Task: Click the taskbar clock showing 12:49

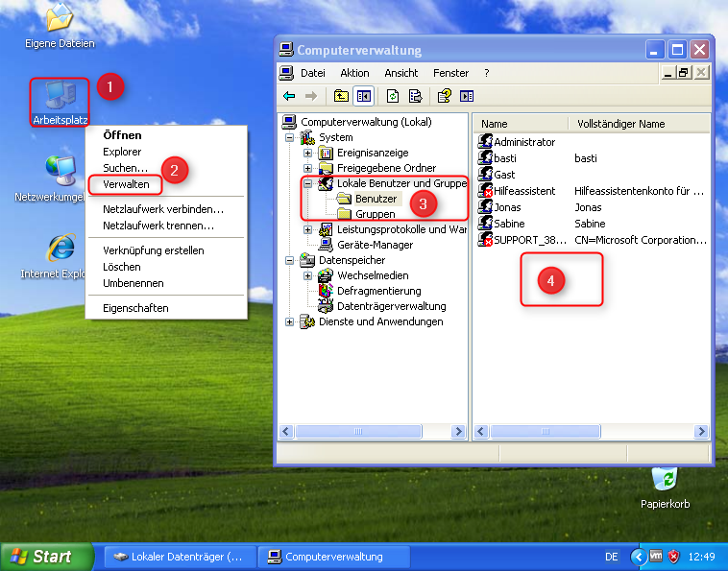Action: click(701, 557)
